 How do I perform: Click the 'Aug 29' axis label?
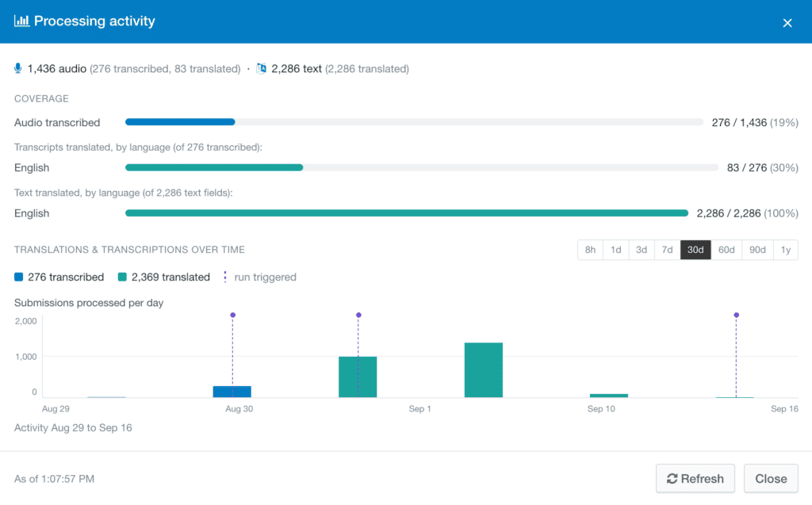[x=56, y=408]
